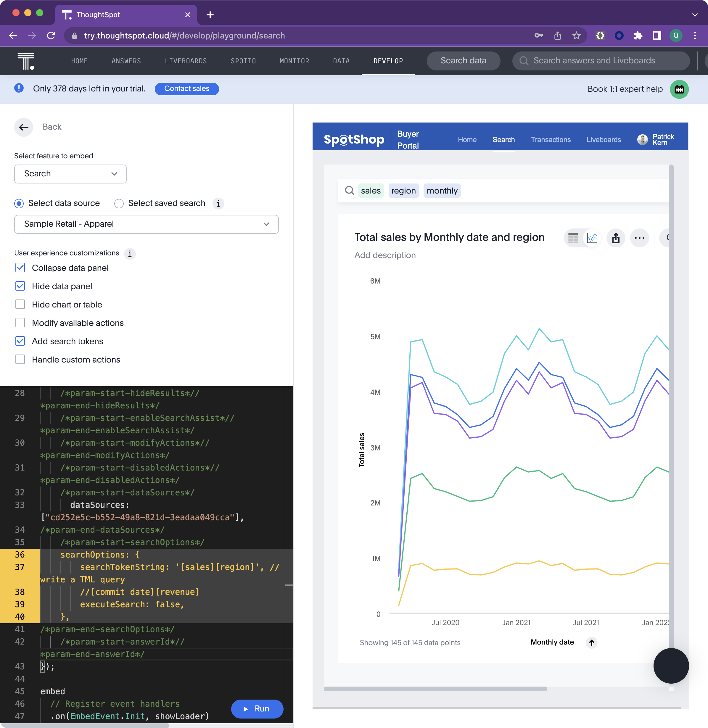Click the search magnifier in embedded search bar
This screenshot has height=728, width=708.
coord(349,191)
